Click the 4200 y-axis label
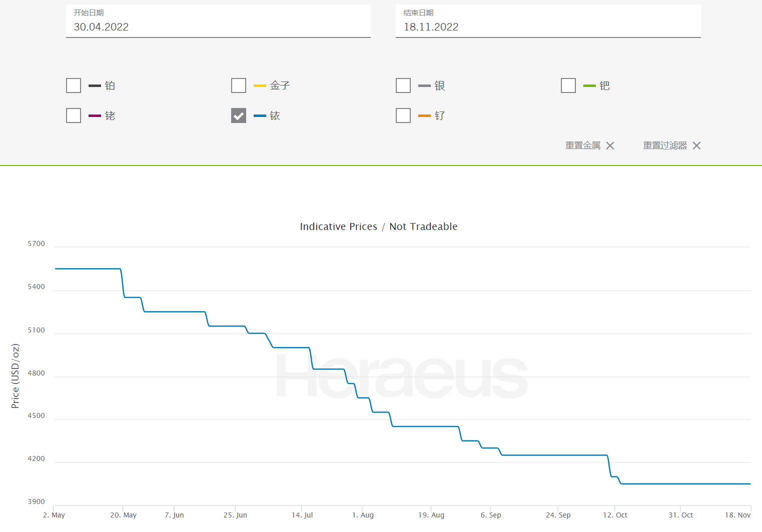Image resolution: width=762 pixels, height=532 pixels. [36, 458]
